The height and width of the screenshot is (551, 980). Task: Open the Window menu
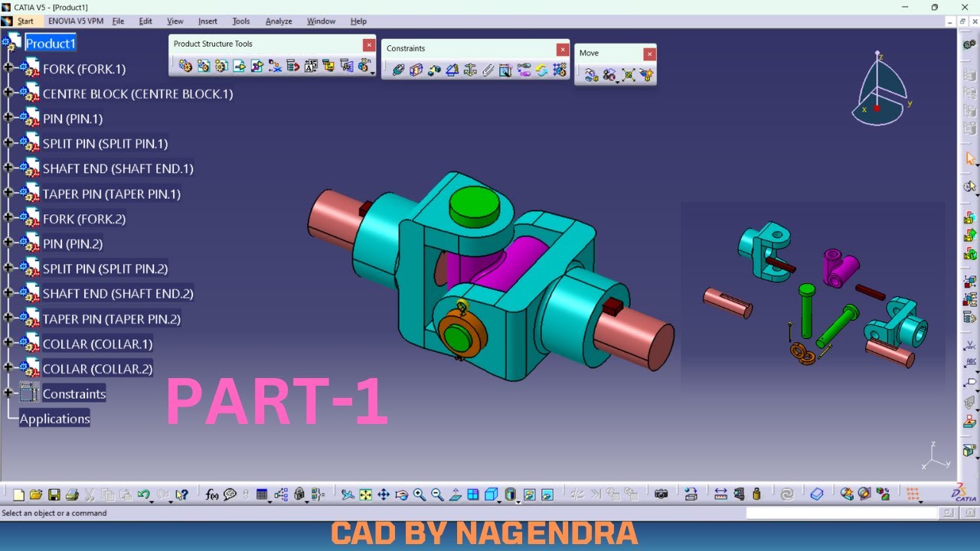click(x=321, y=21)
